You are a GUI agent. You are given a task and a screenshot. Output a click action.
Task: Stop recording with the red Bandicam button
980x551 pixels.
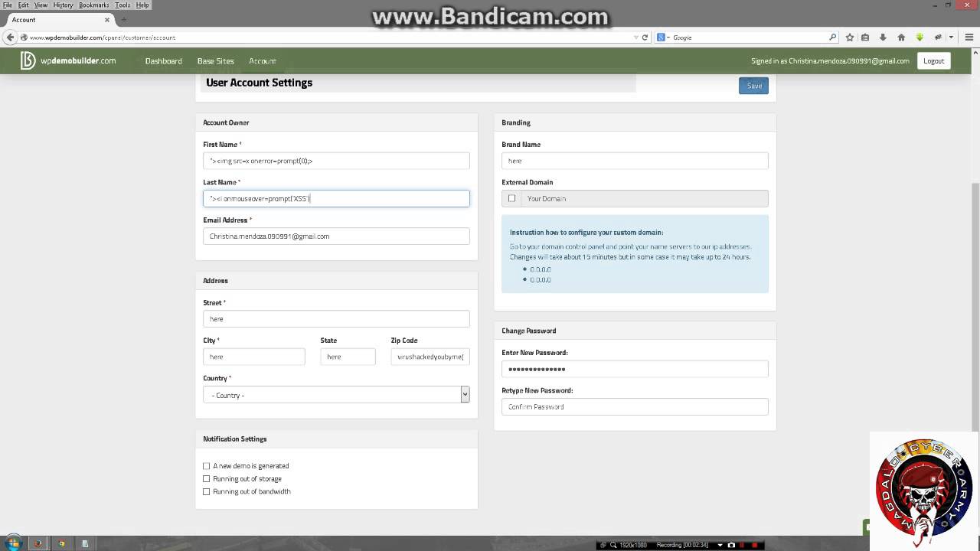(756, 545)
